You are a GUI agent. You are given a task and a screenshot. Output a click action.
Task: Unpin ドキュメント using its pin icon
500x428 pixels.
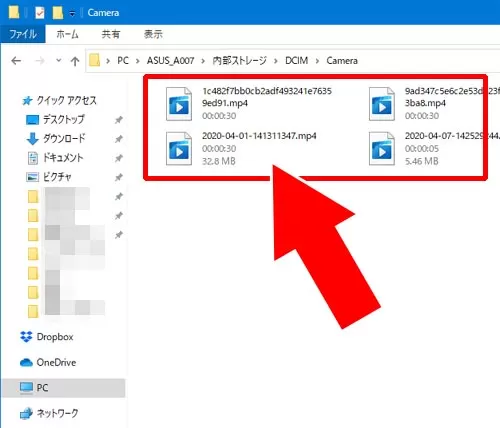[119, 158]
